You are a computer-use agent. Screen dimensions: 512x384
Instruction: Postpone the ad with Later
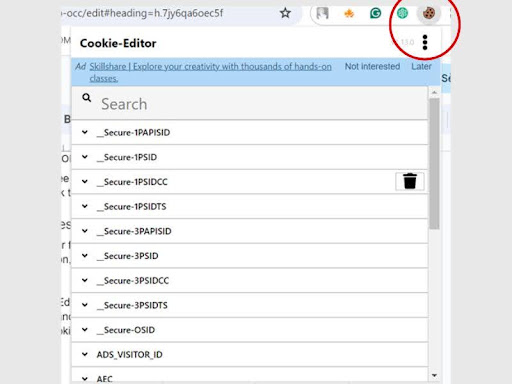click(421, 66)
